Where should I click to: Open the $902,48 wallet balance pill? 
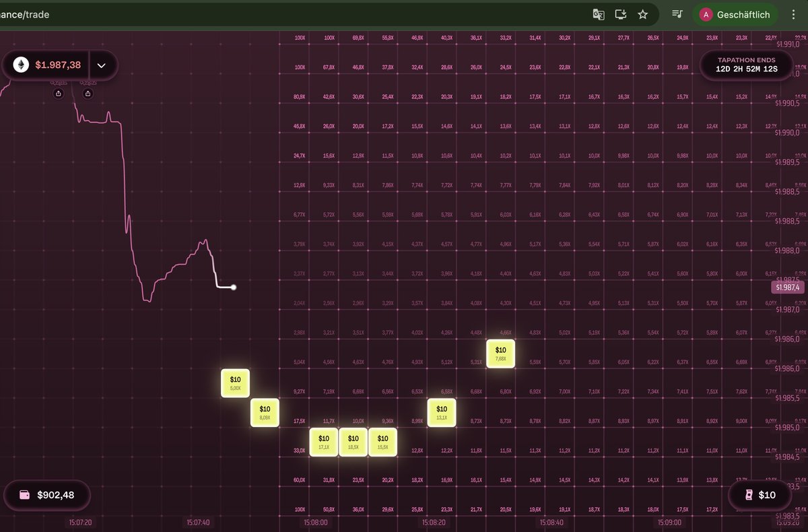[x=46, y=495]
